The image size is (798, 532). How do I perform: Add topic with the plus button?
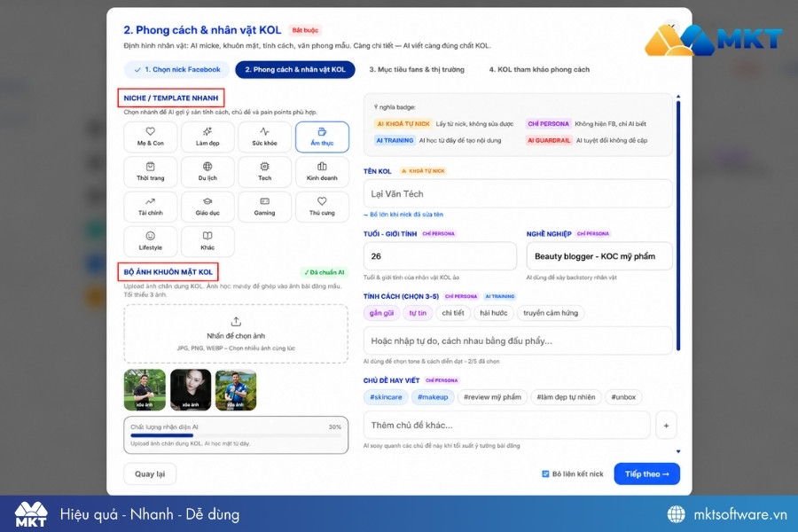(x=666, y=426)
